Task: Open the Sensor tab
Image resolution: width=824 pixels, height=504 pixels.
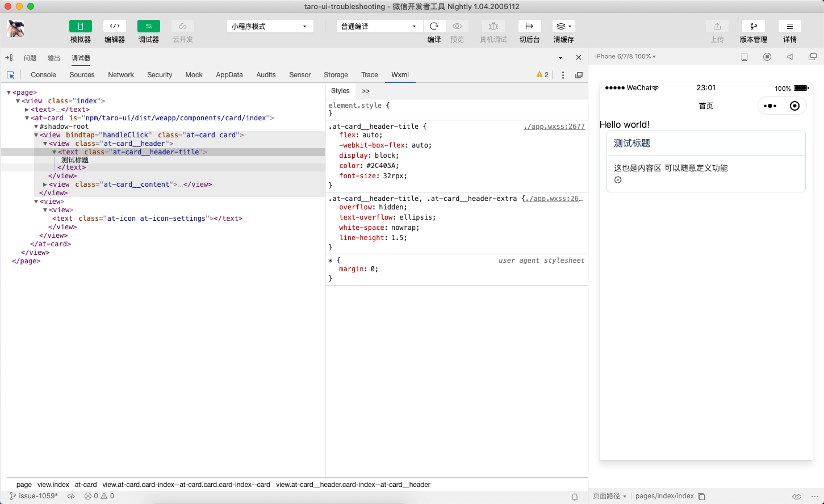Action: tap(300, 75)
